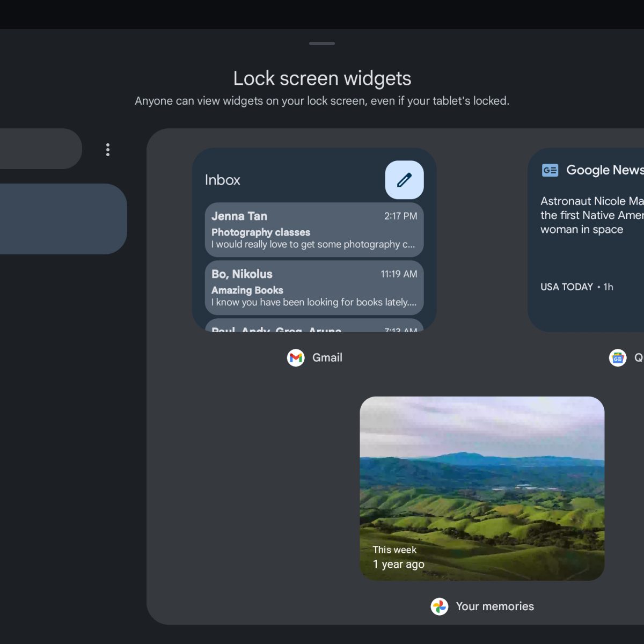Select the Gmail widget label
This screenshot has width=644, height=644.
[327, 357]
